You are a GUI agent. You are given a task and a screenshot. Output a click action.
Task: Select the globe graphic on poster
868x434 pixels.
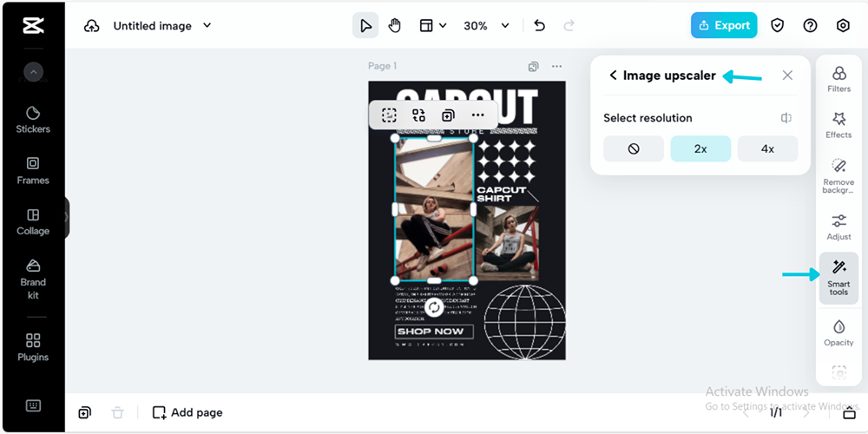click(x=525, y=323)
